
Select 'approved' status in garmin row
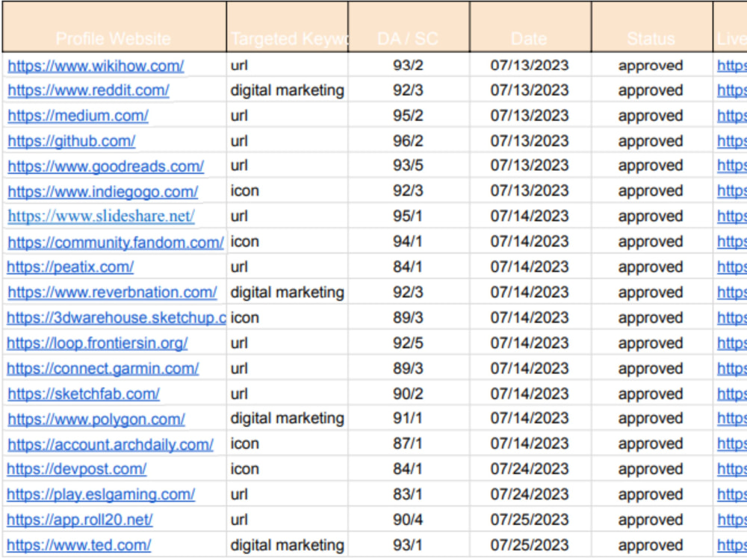[651, 369]
